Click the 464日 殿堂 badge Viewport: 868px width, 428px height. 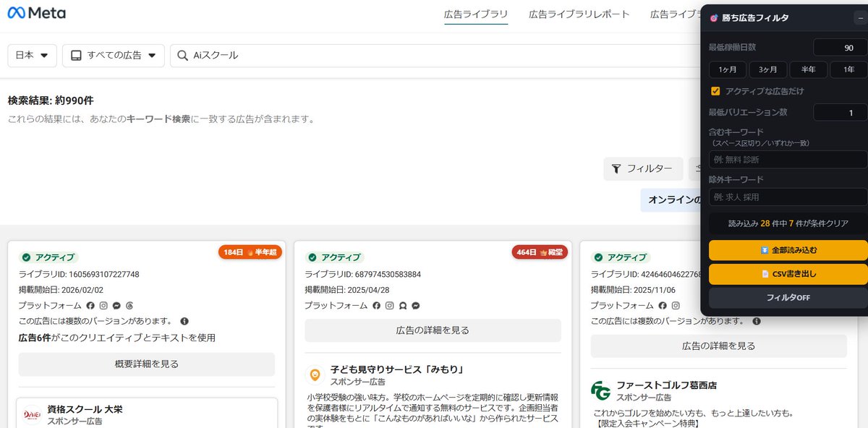(540, 252)
